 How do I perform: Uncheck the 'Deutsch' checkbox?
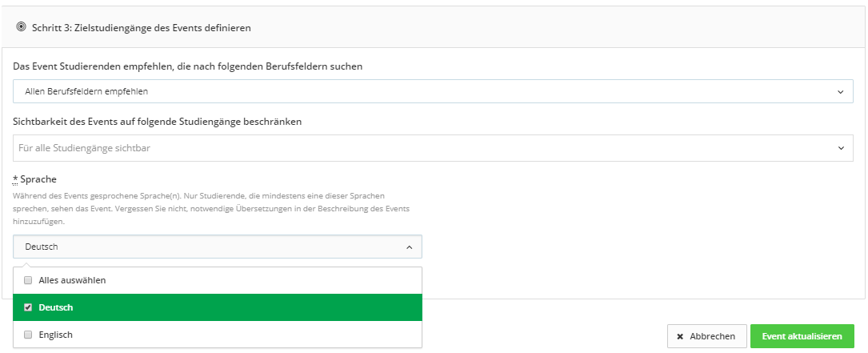(28, 307)
